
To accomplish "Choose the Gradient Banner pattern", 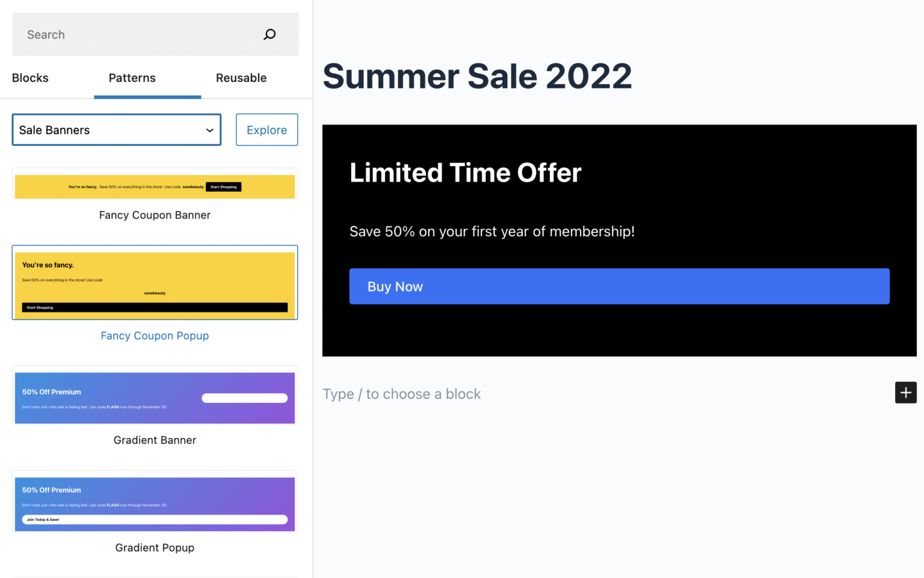I will 155,396.
